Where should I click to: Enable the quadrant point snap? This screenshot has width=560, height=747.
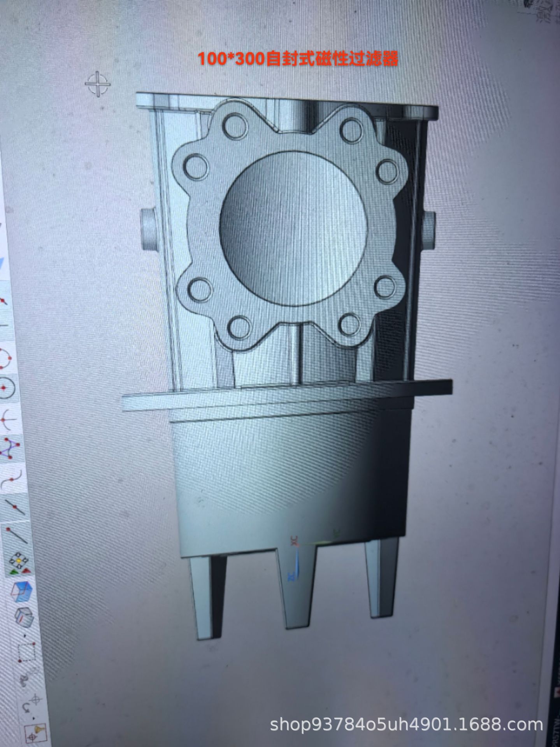(x=9, y=420)
